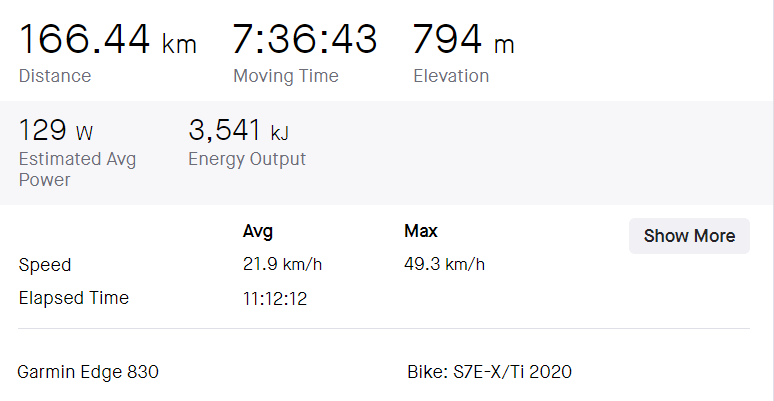Click the Moving Time label

click(286, 76)
